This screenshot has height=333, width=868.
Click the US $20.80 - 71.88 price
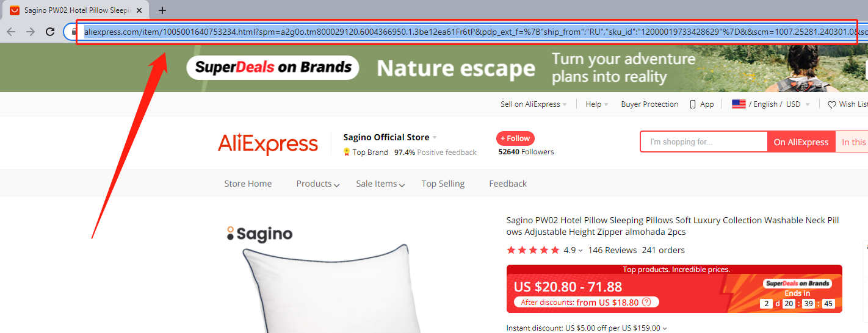click(x=568, y=286)
